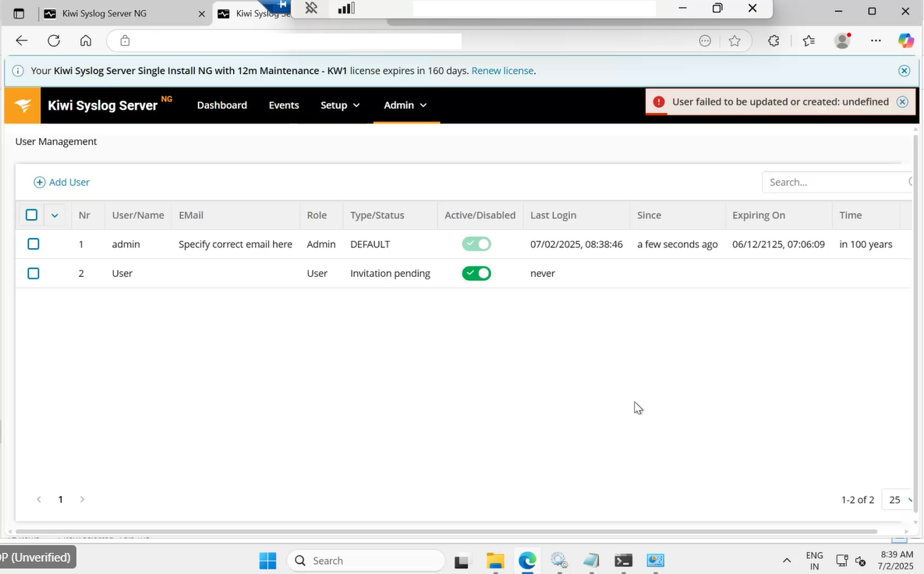Click the favorites star in the address bar

[735, 41]
